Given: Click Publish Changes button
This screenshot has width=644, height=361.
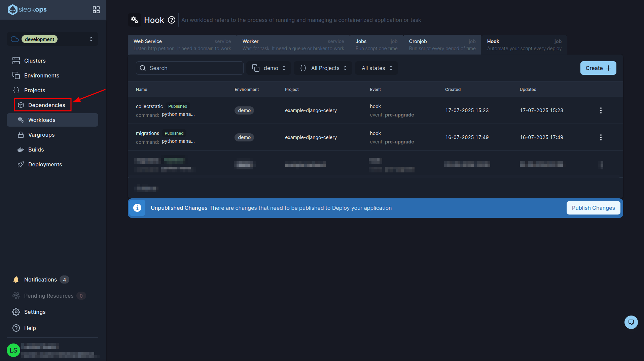Looking at the screenshot, I should point(593,208).
